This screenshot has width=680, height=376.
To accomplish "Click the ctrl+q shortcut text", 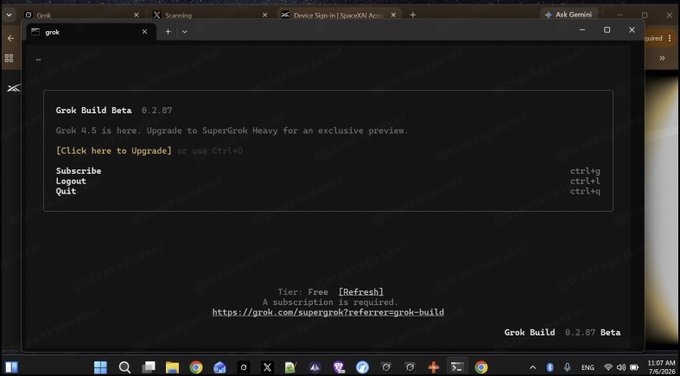I will tap(585, 191).
